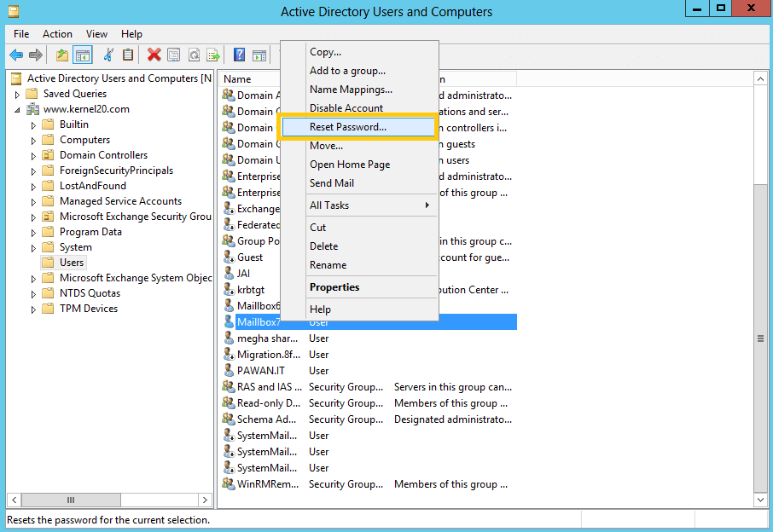Select Move... in the context menu
This screenshot has width=773, height=532.
(x=359, y=146)
